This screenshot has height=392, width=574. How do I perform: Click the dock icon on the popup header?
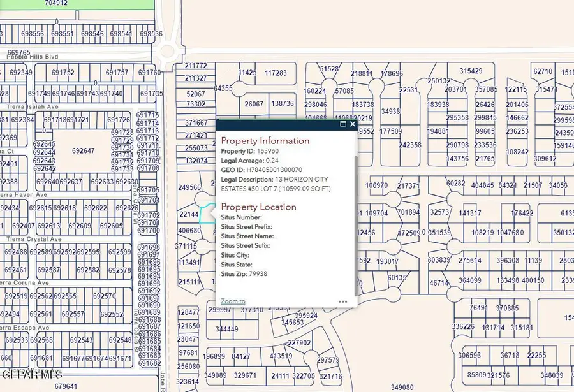pos(342,125)
